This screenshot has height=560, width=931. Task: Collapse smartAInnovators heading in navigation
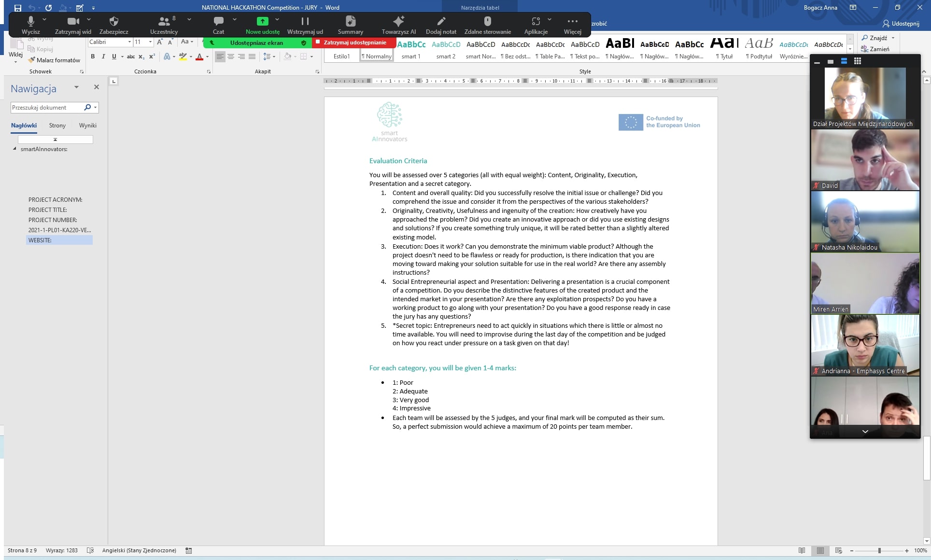[14, 149]
